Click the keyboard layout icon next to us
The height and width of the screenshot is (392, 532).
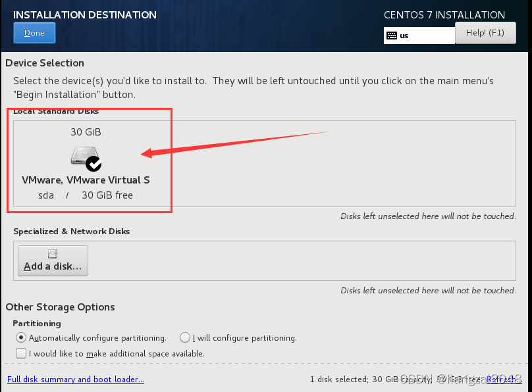click(392, 36)
